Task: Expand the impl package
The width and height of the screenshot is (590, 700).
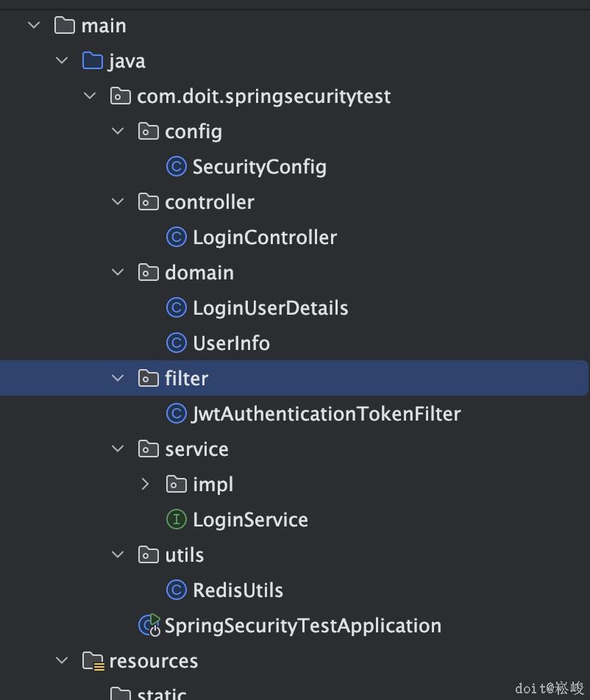Action: [145, 485]
